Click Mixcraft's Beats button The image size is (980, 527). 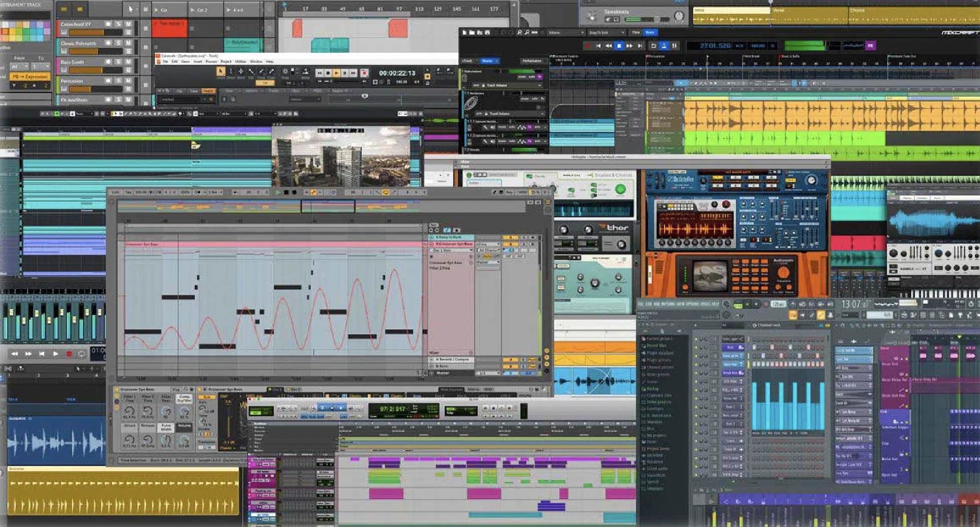pos(650,33)
